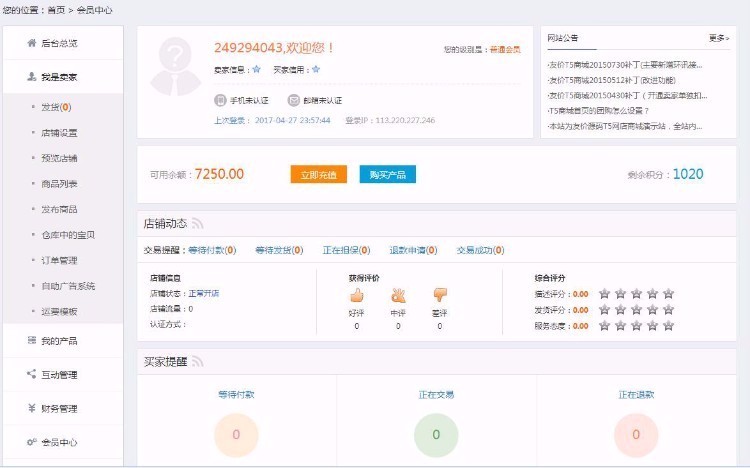
Task: Click the 立即充值 orange button
Action: (319, 175)
